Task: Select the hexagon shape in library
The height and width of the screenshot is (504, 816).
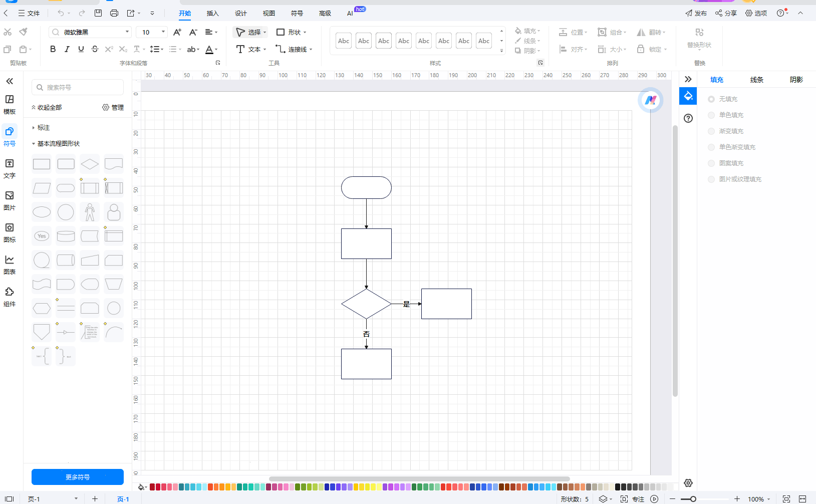Action: coord(42,308)
